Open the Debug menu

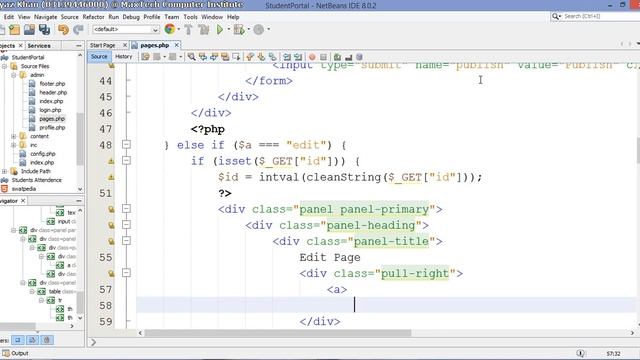[131, 17]
